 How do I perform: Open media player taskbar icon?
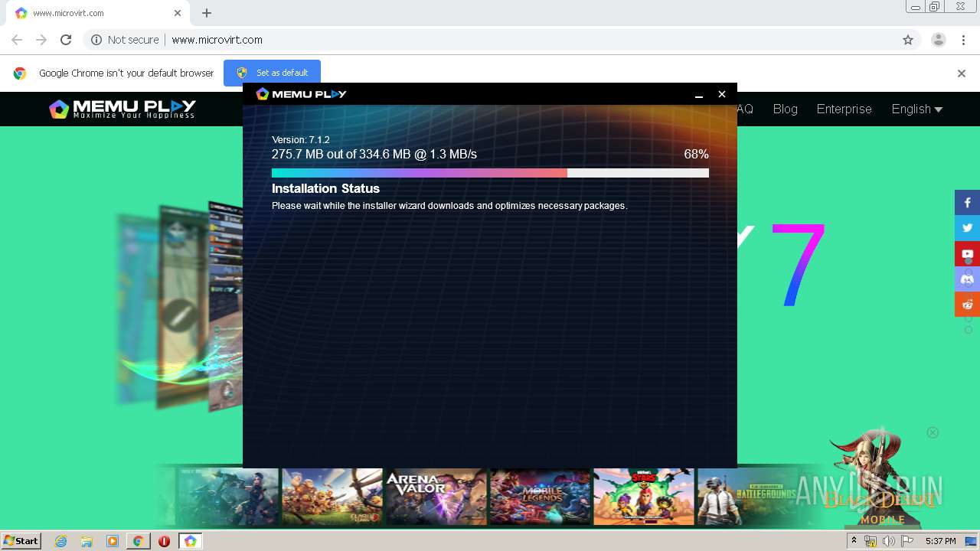[x=113, y=541]
